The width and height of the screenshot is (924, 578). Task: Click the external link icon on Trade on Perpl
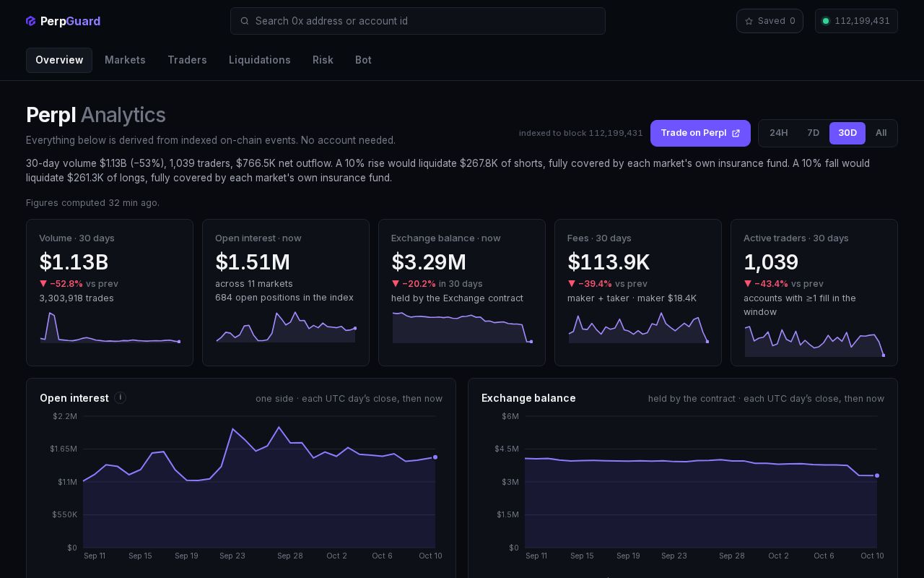tap(736, 133)
